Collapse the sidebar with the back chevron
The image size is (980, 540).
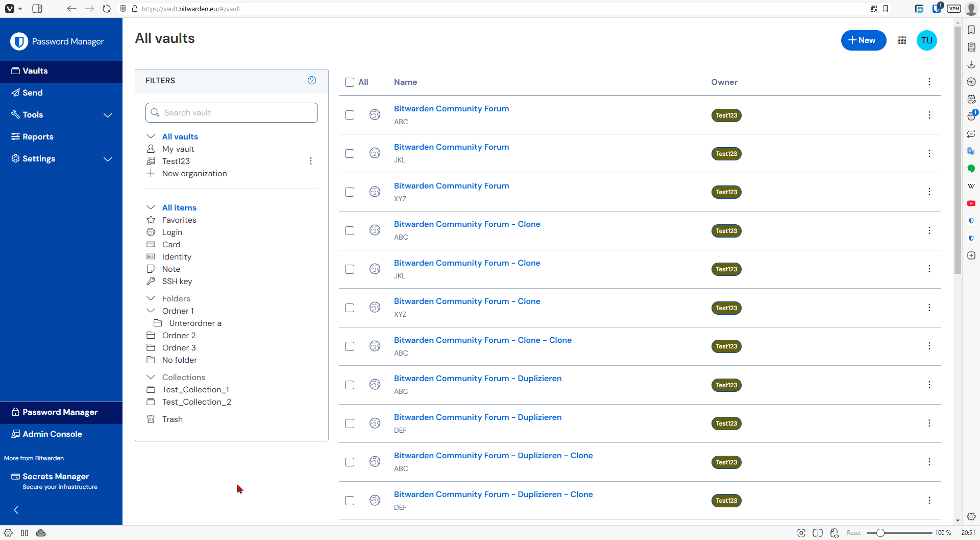[16, 510]
